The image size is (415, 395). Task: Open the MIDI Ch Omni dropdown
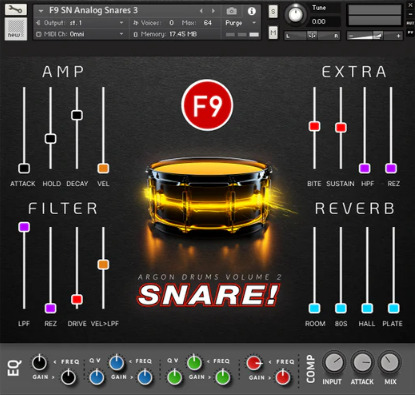click(80, 34)
